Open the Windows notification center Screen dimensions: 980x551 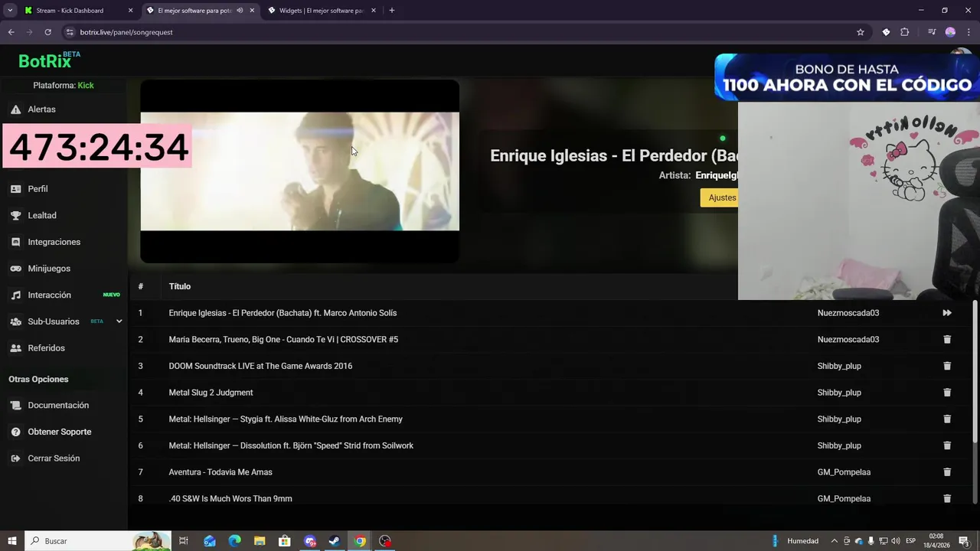964,541
